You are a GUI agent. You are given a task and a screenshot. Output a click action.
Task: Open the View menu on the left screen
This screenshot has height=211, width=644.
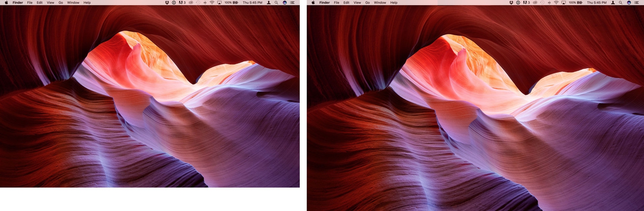(50, 2)
